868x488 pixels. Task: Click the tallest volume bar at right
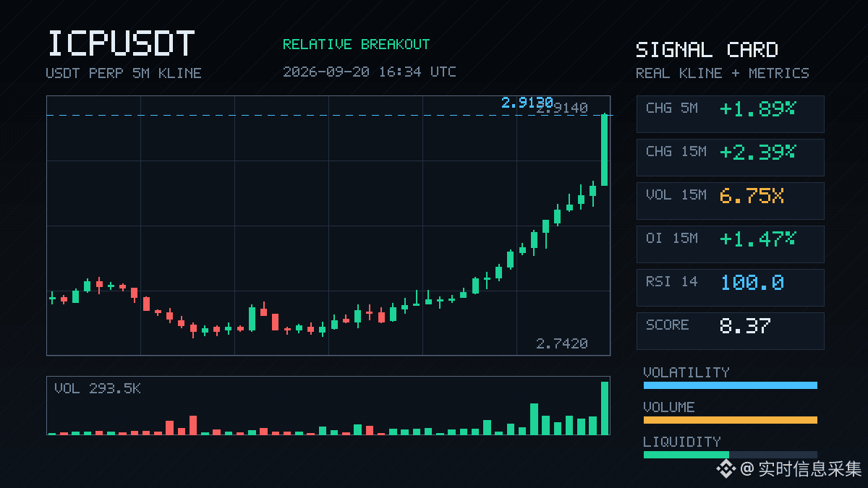(605, 408)
